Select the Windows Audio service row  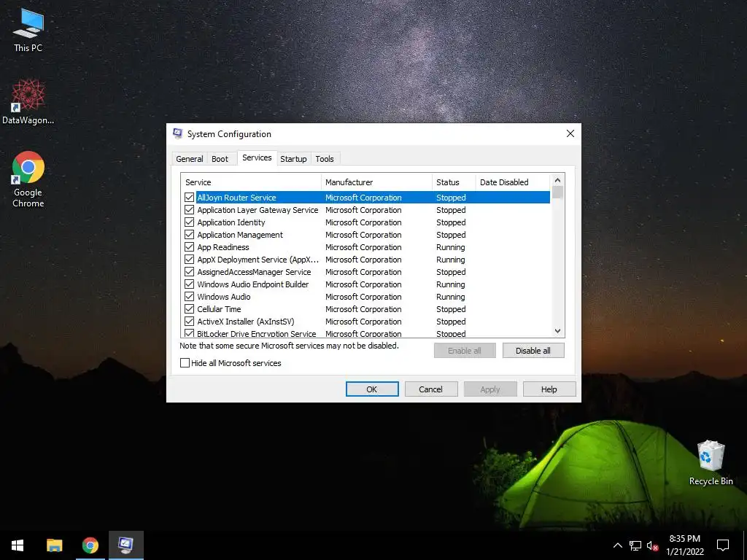pos(365,296)
